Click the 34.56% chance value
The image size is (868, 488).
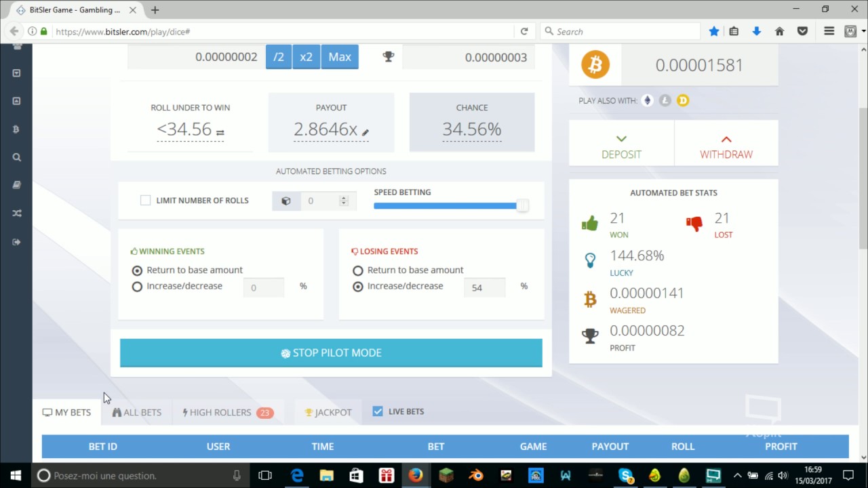coord(472,129)
